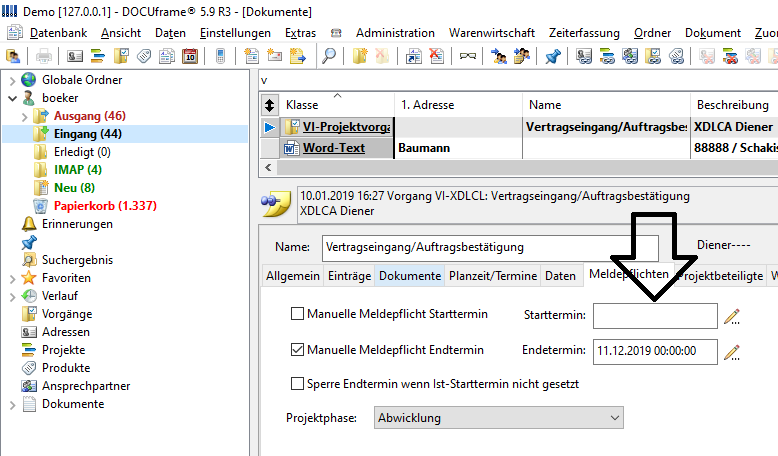Click the new folder starred icon
The width and height of the screenshot is (778, 456).
pos(360,56)
